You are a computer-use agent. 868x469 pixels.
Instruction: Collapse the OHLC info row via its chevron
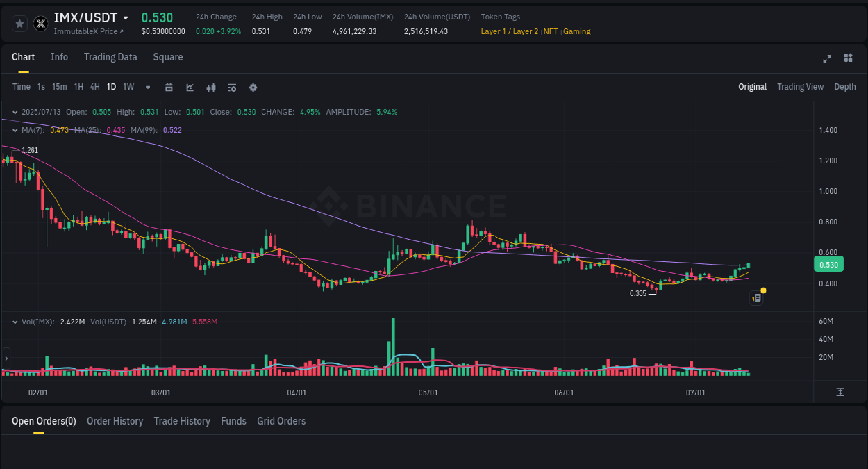(x=15, y=112)
